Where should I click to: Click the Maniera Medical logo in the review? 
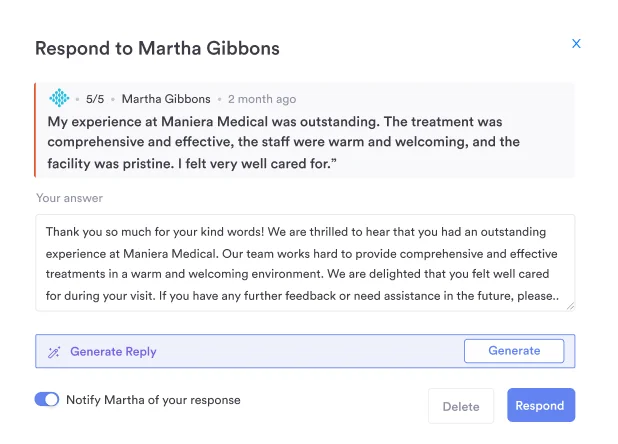click(x=60, y=98)
